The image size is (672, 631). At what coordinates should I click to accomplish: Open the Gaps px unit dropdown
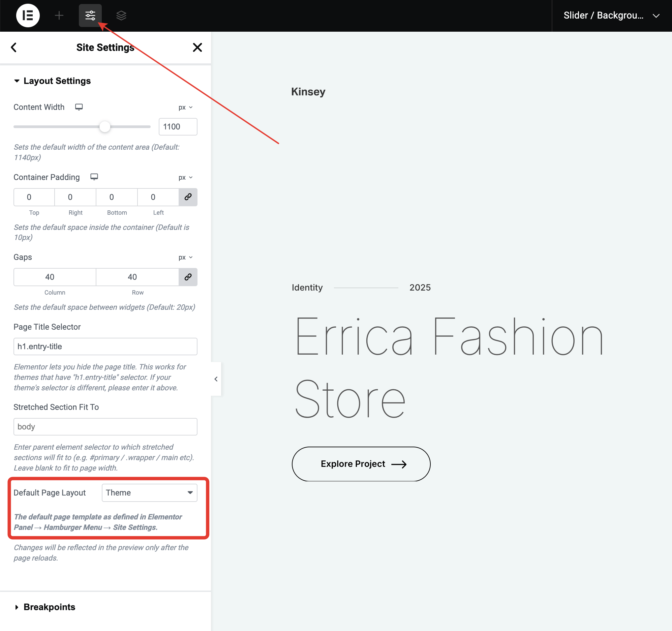[185, 257]
